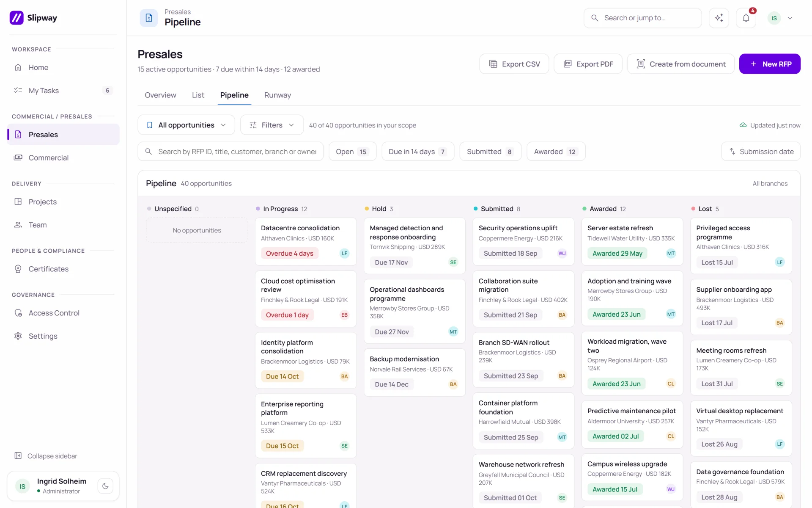Click the Collapse sidebar icon
Screen dimensions: 812x508
(18, 456)
